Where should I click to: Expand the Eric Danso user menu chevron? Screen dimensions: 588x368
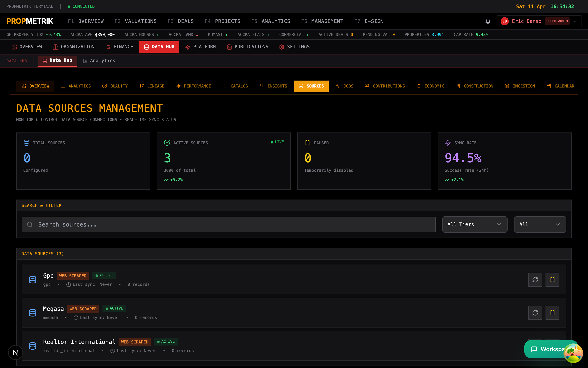click(575, 21)
